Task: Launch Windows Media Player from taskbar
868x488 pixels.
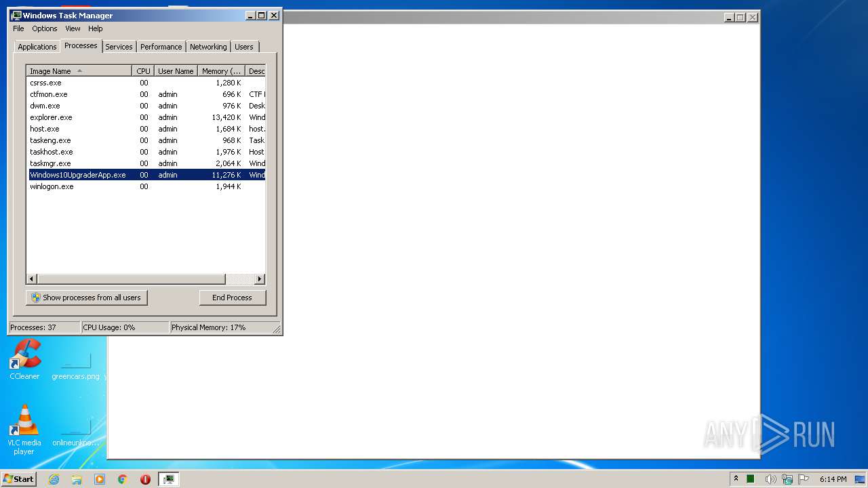Action: pyautogui.click(x=100, y=479)
